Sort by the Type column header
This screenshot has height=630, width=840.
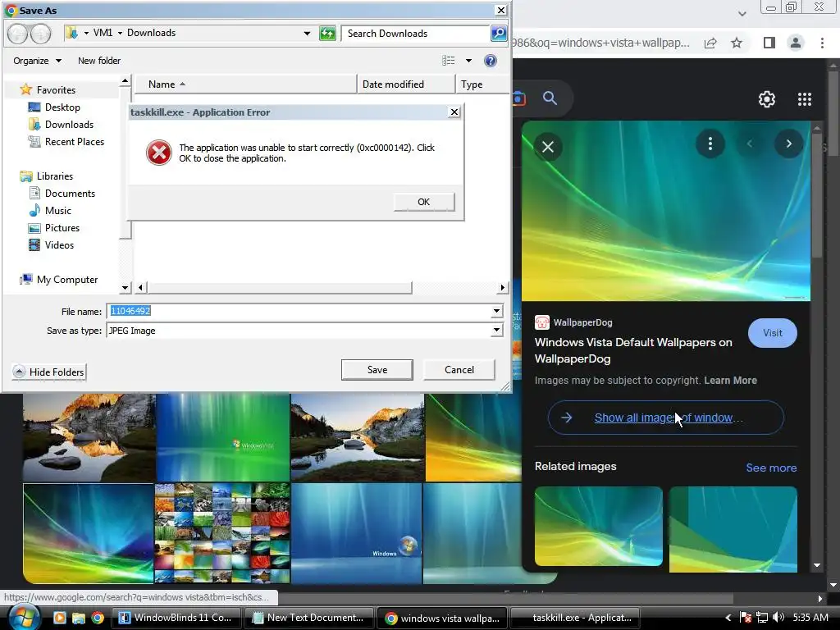point(482,84)
